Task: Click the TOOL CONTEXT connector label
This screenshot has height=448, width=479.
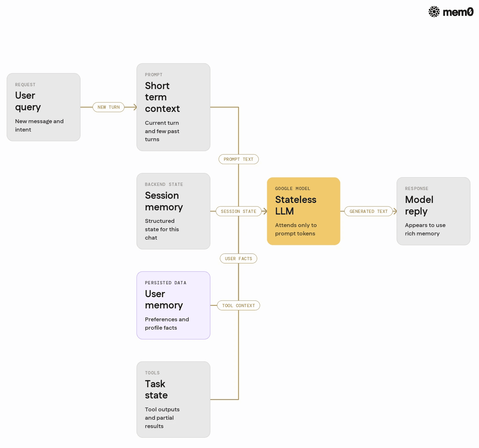Action: pyautogui.click(x=239, y=306)
